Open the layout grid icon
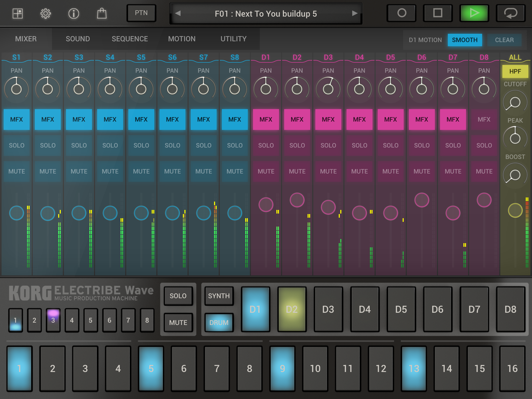532x399 pixels. [x=18, y=13]
